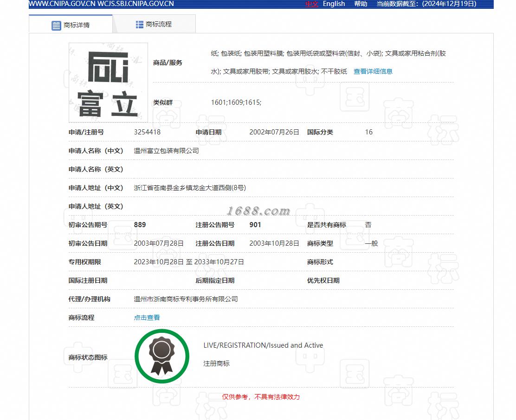Click the 注册商标 status label

pos(217,363)
